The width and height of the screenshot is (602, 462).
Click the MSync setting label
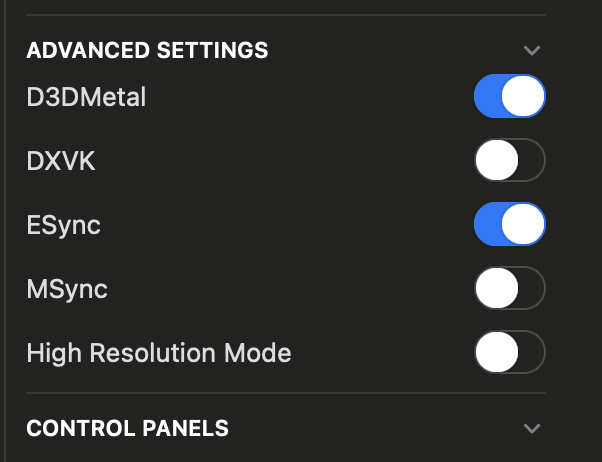tap(67, 289)
